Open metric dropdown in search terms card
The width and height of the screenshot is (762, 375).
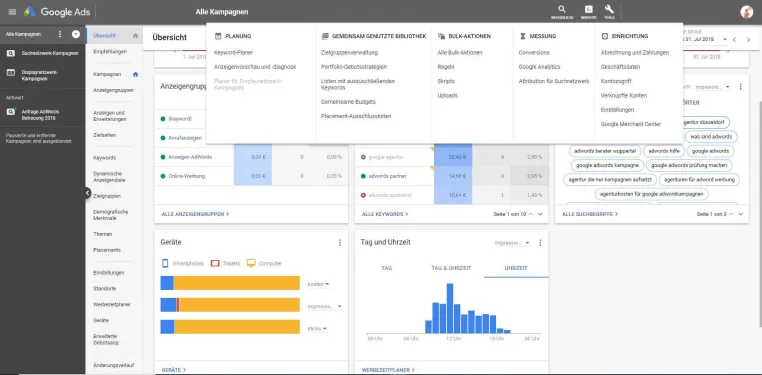click(713, 87)
